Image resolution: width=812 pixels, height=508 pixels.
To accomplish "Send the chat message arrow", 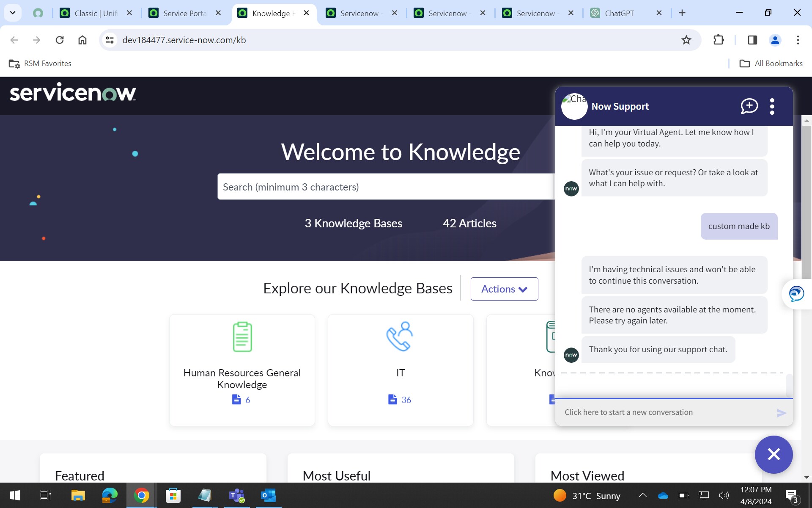I will click(x=782, y=413).
